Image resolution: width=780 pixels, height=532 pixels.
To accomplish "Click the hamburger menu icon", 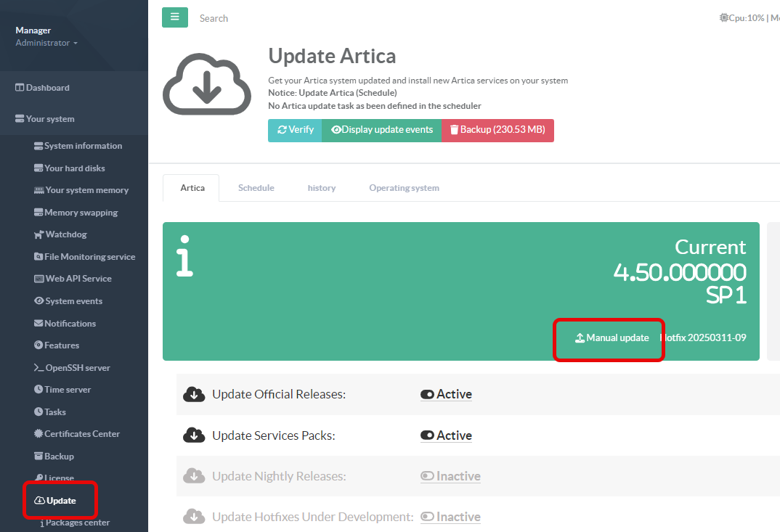I will coord(174,17).
